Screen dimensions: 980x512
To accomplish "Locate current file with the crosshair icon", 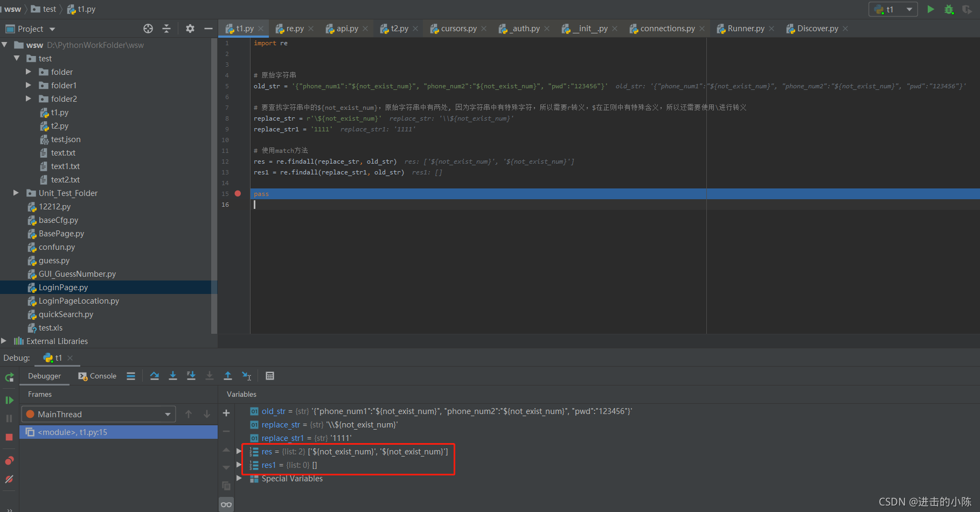I will 148,29.
